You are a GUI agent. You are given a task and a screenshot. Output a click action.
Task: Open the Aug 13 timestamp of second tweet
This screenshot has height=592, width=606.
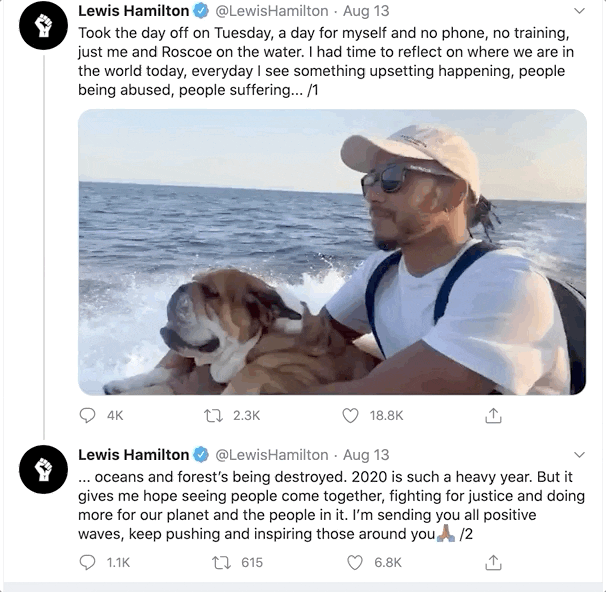pos(366,455)
